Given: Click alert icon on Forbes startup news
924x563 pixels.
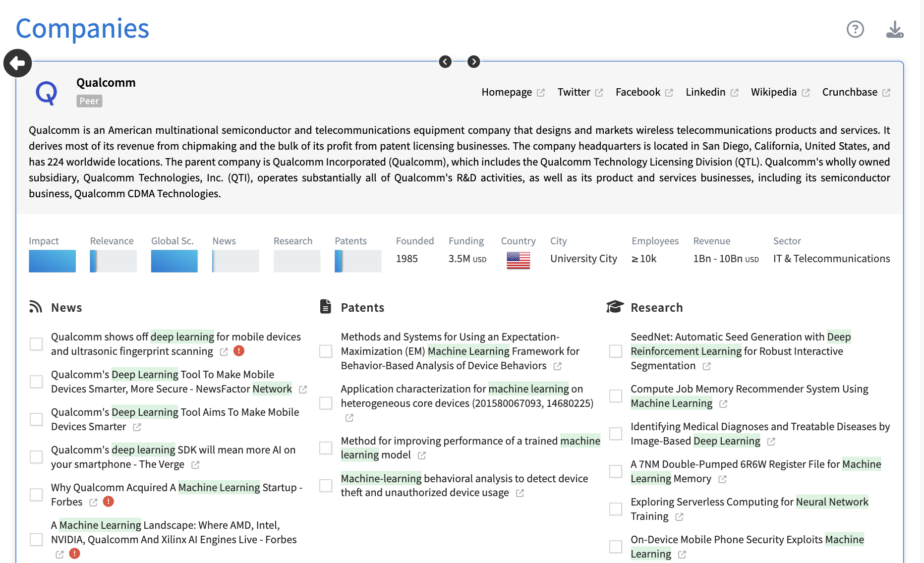Looking at the screenshot, I should pos(109,502).
